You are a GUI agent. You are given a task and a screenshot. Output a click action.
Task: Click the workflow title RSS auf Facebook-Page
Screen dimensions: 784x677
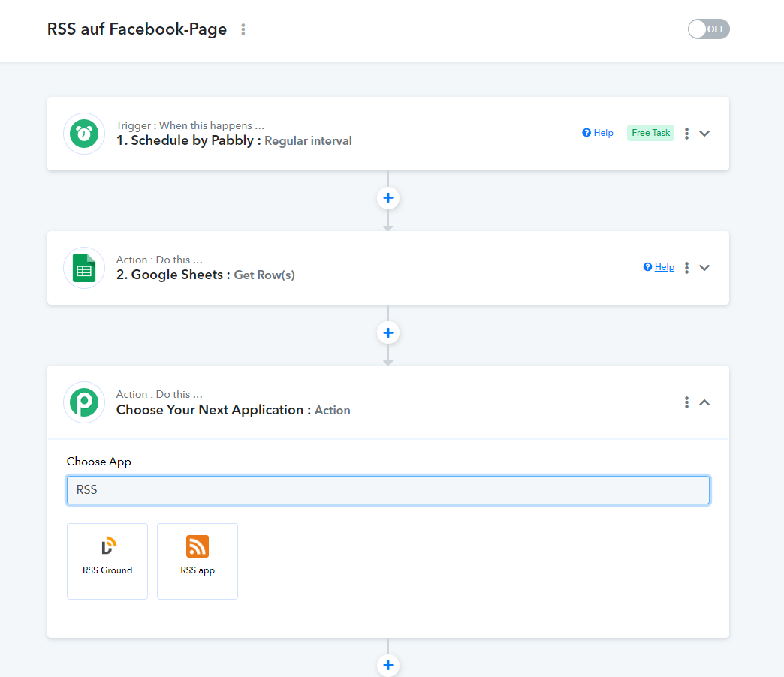137,29
